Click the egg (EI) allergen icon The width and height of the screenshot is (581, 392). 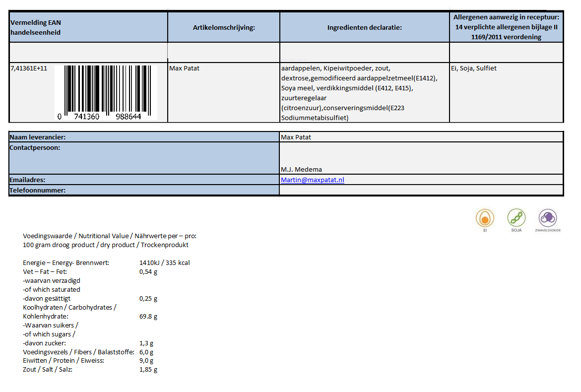point(485,218)
